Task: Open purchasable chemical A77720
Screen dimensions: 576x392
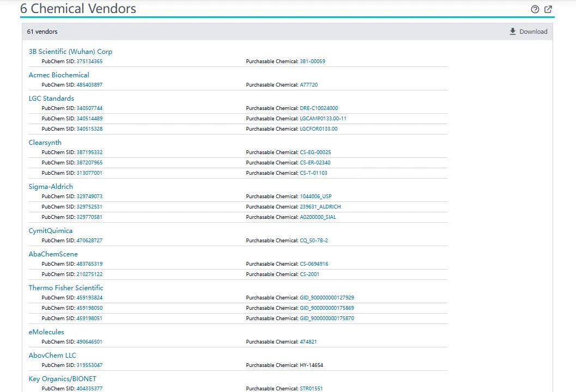Action: click(309, 85)
